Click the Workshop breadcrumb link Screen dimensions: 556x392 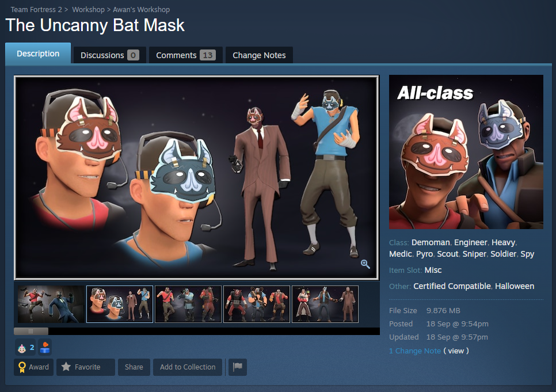tap(88, 10)
